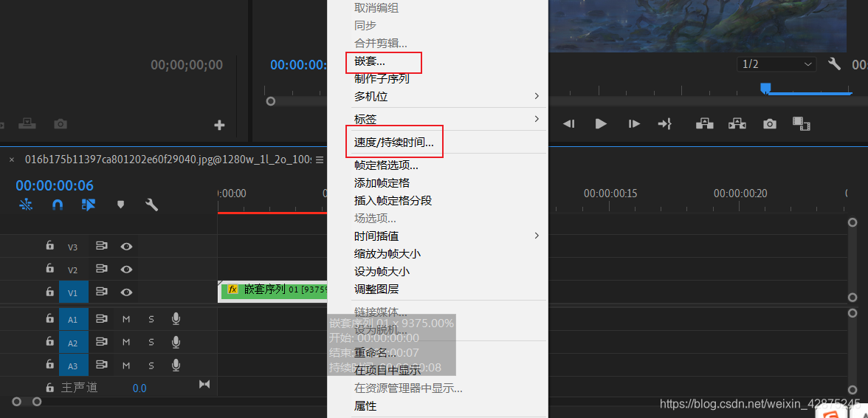Choose 帧定格选项... menu entry
The width and height of the screenshot is (868, 418).
(x=386, y=165)
